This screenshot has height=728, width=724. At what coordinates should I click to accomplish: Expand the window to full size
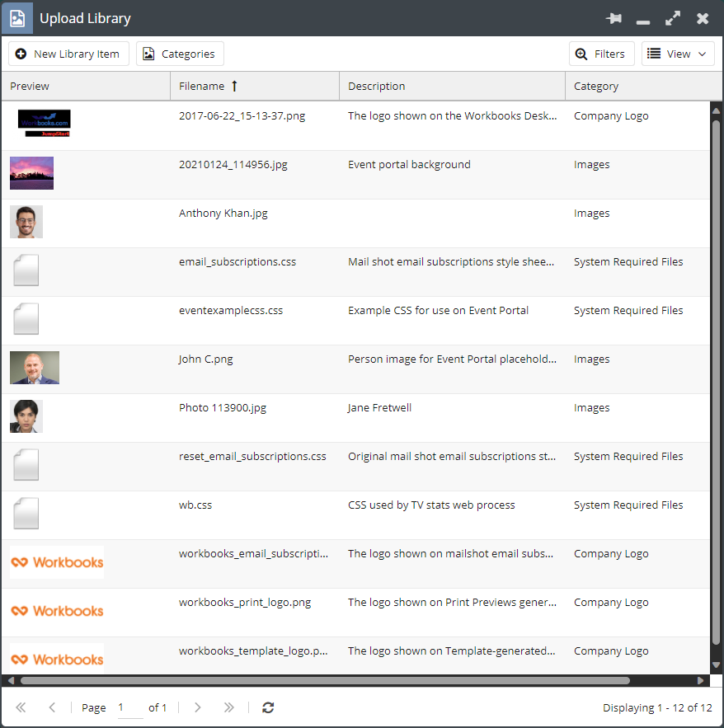pos(673,18)
